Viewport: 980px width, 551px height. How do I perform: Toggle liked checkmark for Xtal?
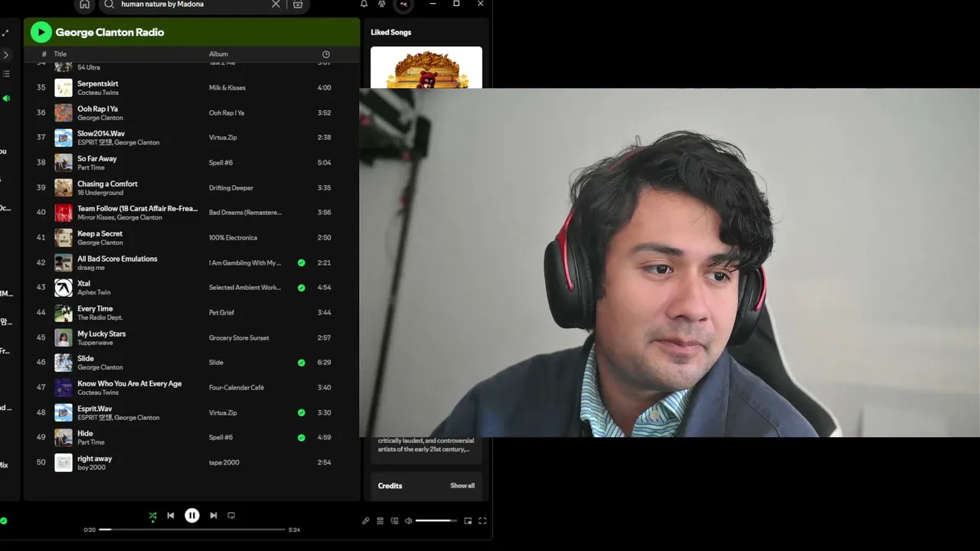(301, 288)
